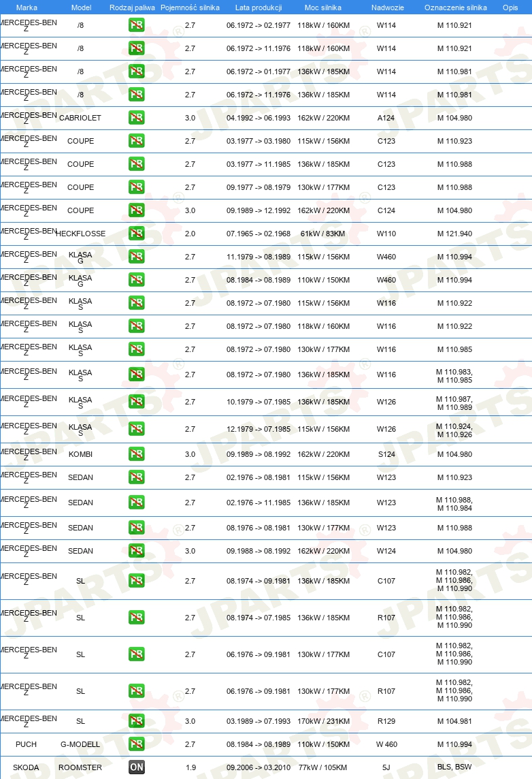Viewport: 532px width, 779px height.
Task: Click the petrol icon in the HECKFLOSSE row
Action: [137, 234]
